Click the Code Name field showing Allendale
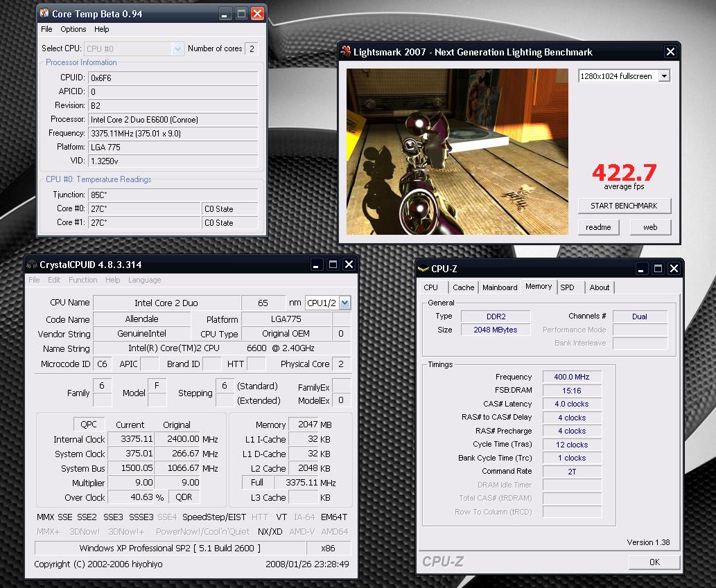 point(141,319)
